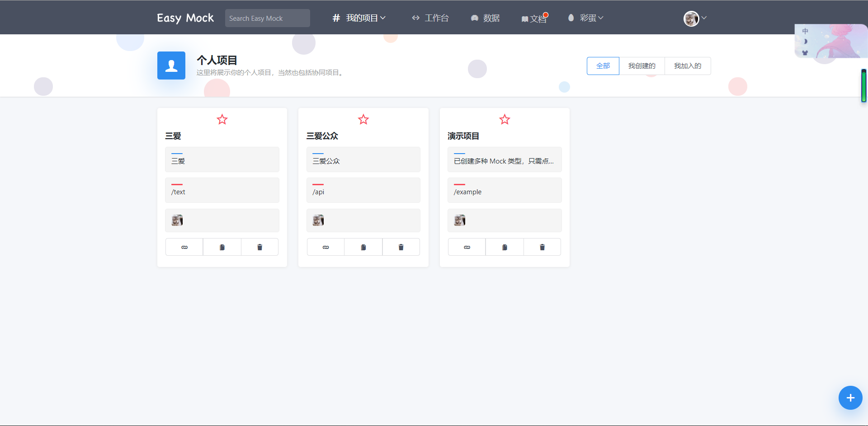This screenshot has height=426, width=868.
Task: Click the member avatar in 三爱公众 card
Action: [318, 220]
